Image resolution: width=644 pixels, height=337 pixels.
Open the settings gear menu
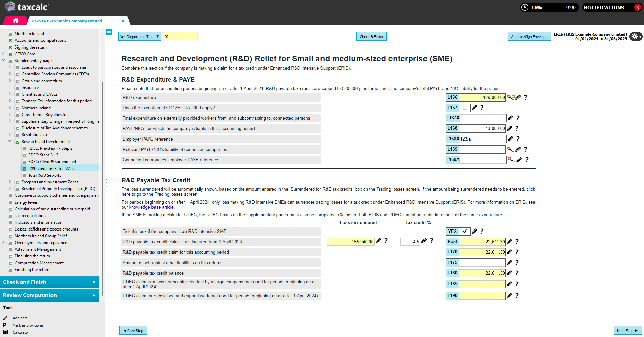click(635, 36)
